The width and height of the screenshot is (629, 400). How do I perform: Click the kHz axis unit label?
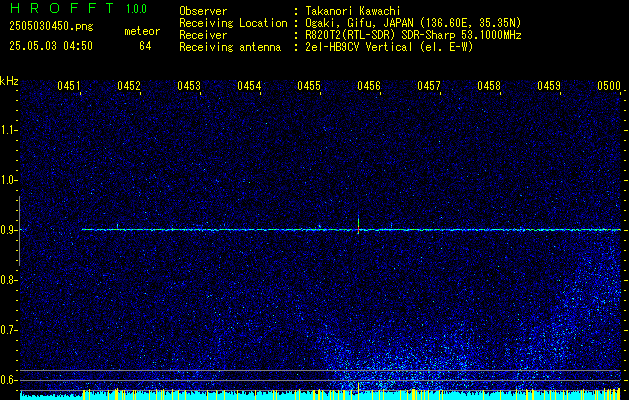coord(9,81)
